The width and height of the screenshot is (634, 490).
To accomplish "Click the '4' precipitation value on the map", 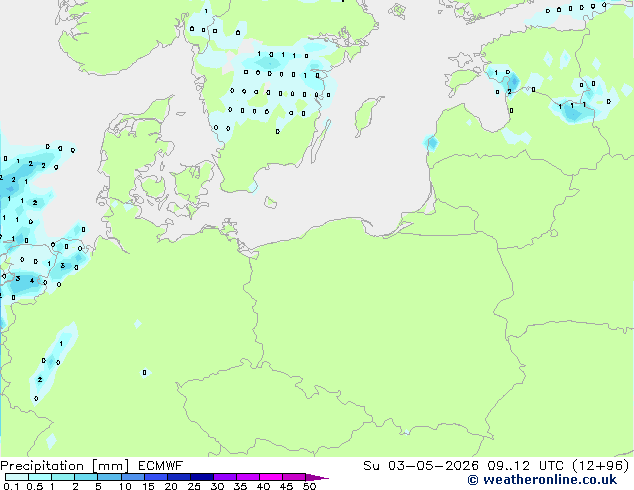I will 32,280.
